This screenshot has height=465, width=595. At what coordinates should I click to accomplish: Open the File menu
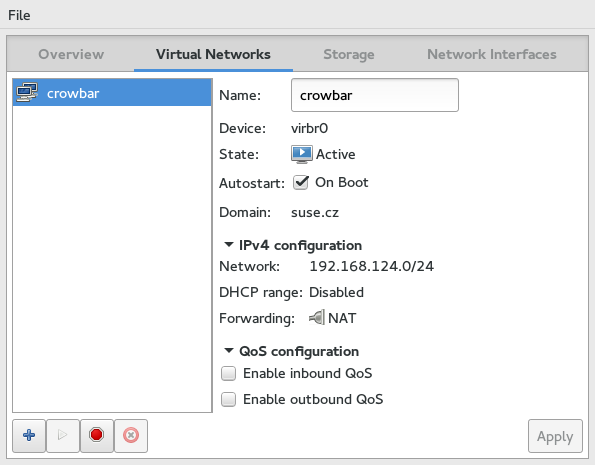[19, 15]
